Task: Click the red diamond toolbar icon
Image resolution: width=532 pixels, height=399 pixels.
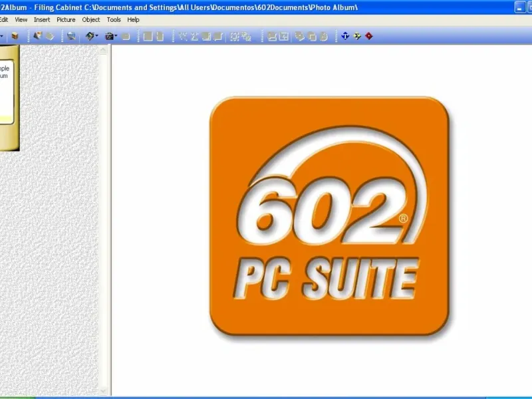Action: pyautogui.click(x=369, y=36)
